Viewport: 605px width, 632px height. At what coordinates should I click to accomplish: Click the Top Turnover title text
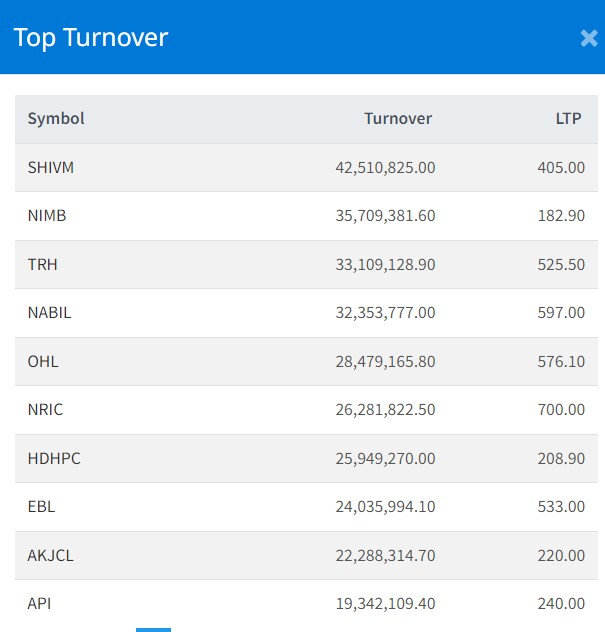pyautogui.click(x=90, y=38)
